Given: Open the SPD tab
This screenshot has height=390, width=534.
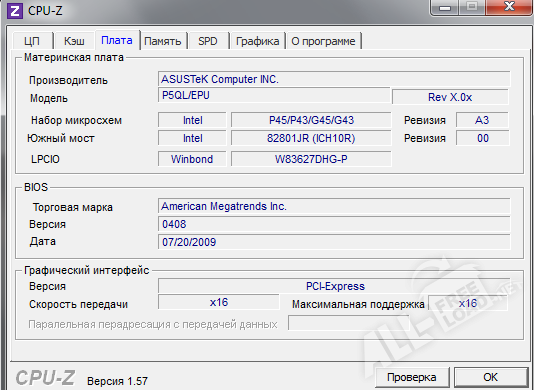Looking at the screenshot, I should pyautogui.click(x=208, y=41).
